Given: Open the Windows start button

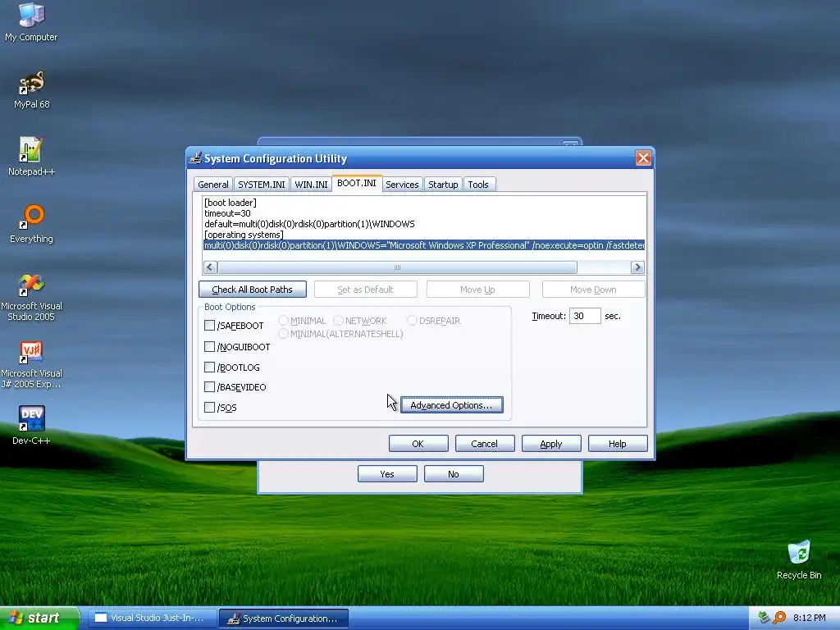Looking at the screenshot, I should tap(39, 618).
